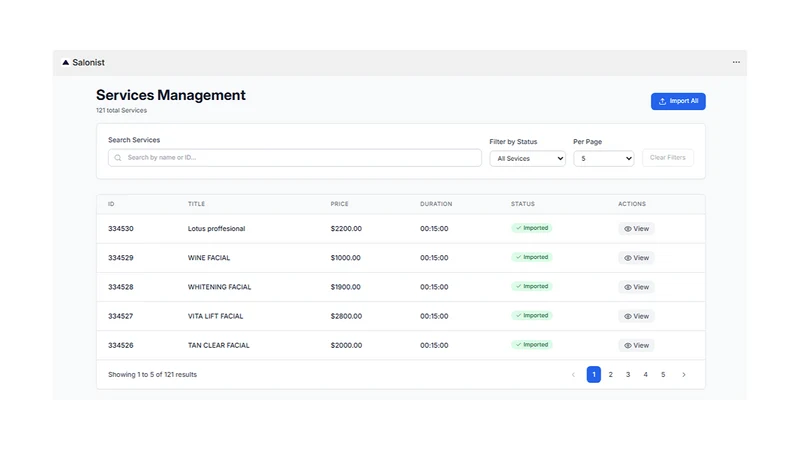Screen dimensions: 800x450
Task: Select pagination page 1
Action: click(593, 374)
